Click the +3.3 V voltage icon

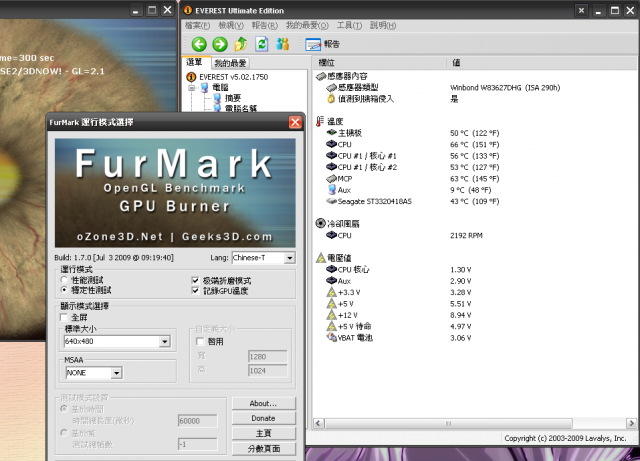coord(331,292)
